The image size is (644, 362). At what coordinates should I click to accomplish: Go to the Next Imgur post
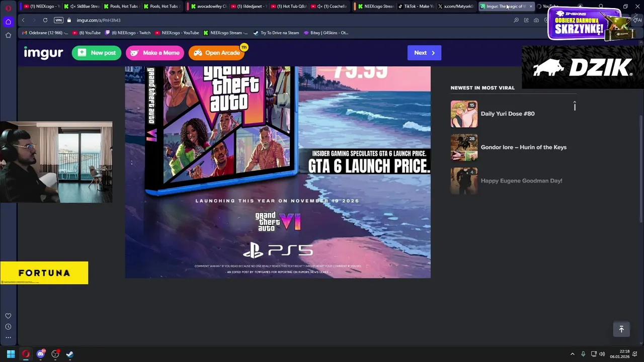424,53
